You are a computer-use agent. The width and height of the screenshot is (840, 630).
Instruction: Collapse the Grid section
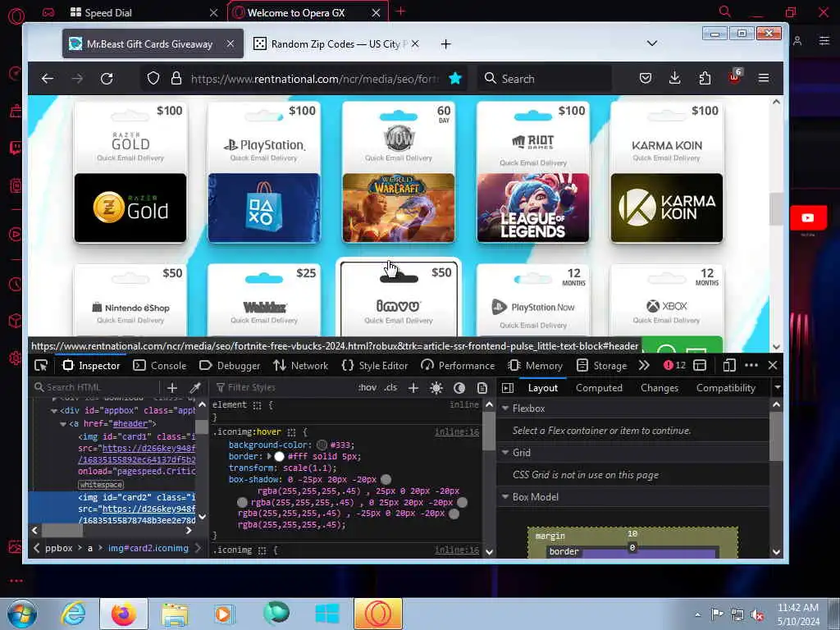tap(505, 453)
